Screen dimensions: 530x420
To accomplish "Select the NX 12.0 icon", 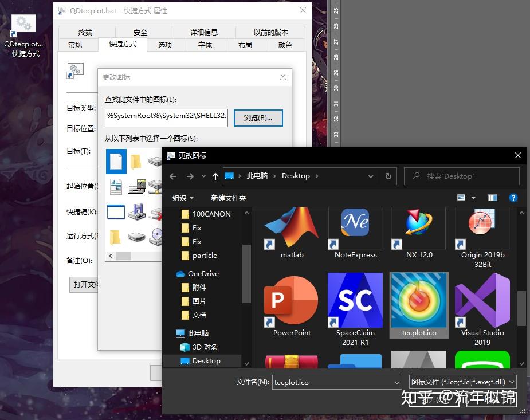I will point(419,223).
